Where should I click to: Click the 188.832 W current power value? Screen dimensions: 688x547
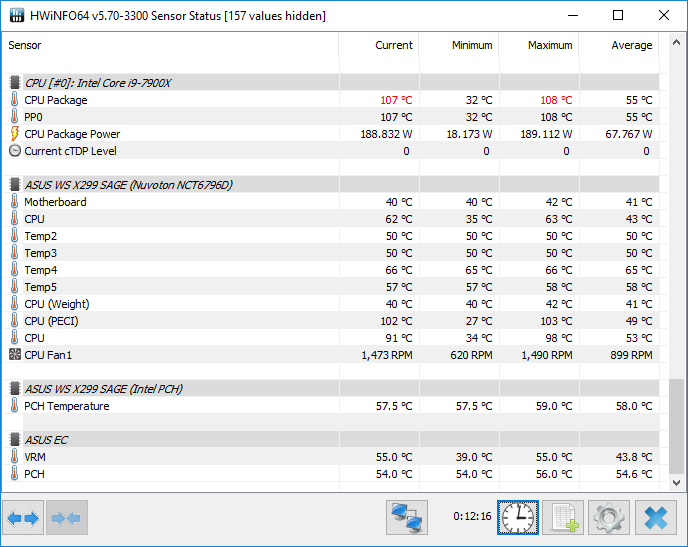pos(386,134)
